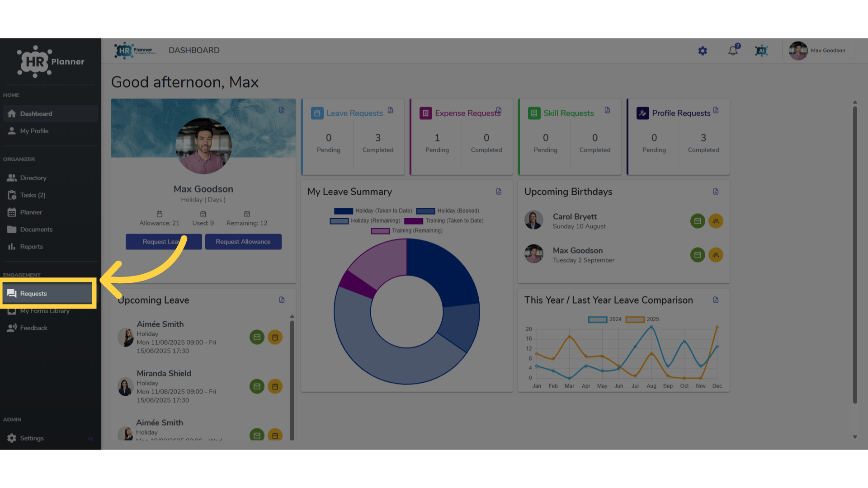
Task: Click Upcoming Leave list scrollbar
Action: click(x=292, y=380)
